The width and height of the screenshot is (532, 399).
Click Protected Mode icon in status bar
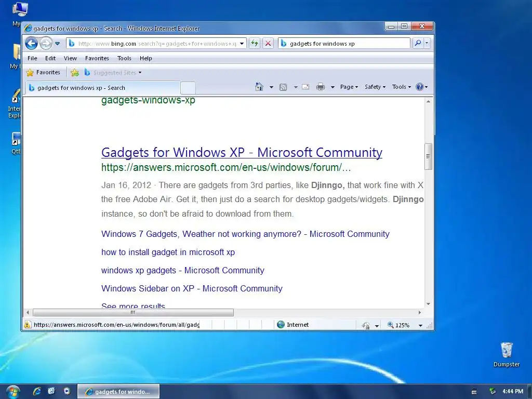[x=366, y=325]
